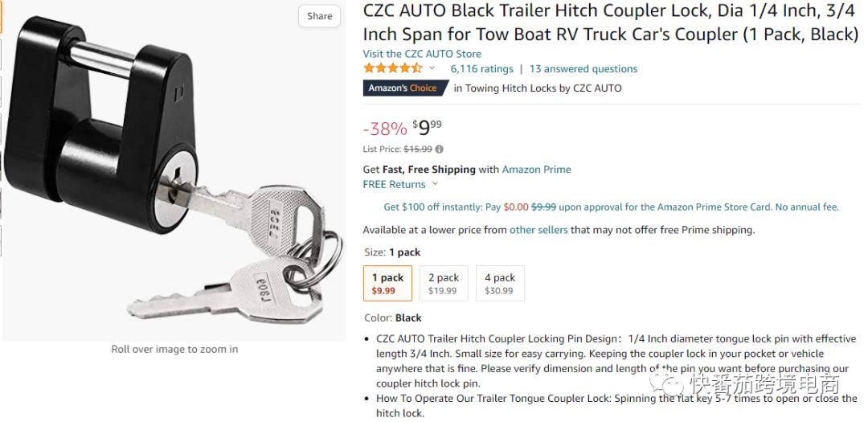Screen dimensions: 868x422
Task: Click the star rating icons
Action: coord(392,68)
